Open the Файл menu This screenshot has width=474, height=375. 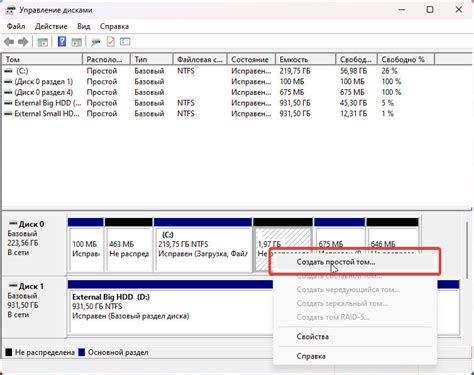coord(16,26)
